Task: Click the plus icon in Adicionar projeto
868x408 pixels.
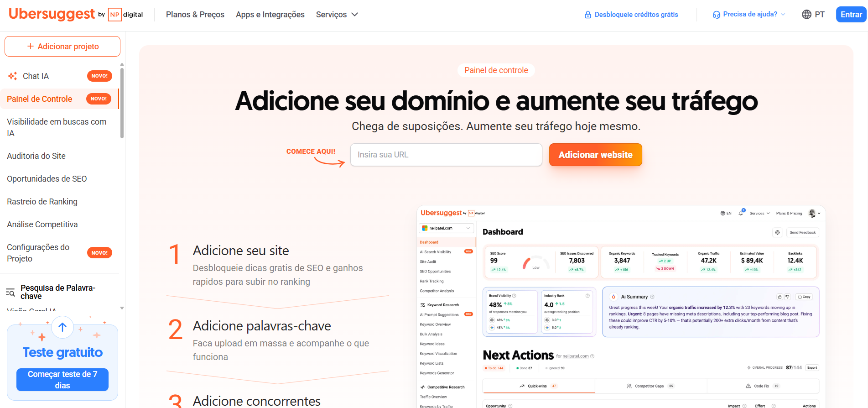Action: click(31, 46)
